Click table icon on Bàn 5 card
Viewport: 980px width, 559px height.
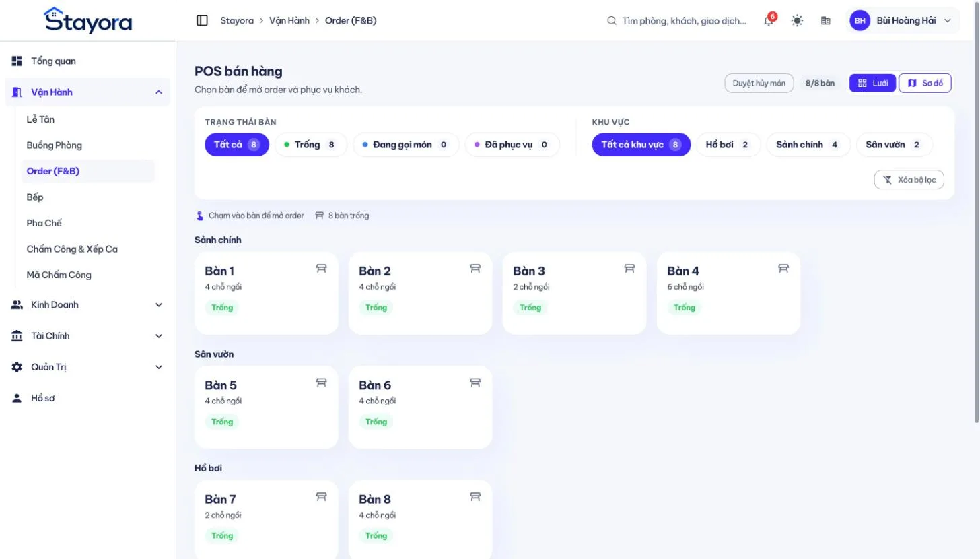321,383
